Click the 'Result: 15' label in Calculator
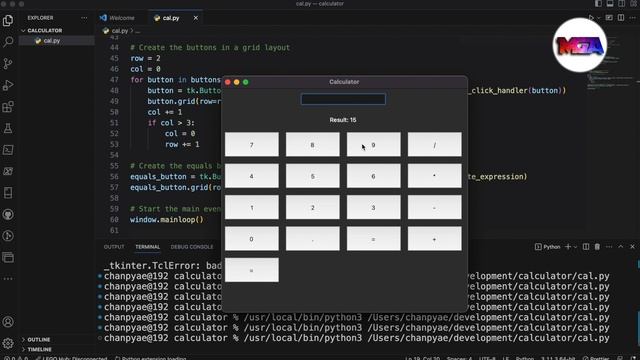Screen dimensions: 640x360 [x=343, y=120]
